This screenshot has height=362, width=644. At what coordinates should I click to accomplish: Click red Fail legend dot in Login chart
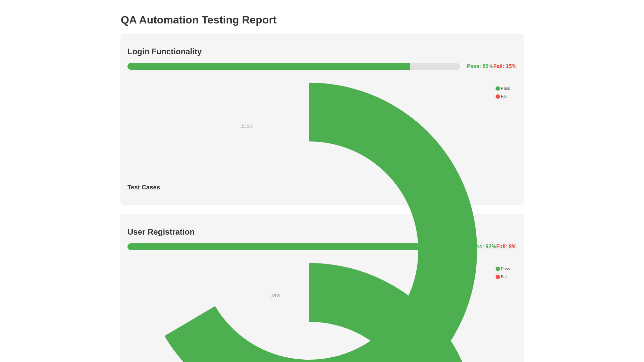click(x=498, y=97)
